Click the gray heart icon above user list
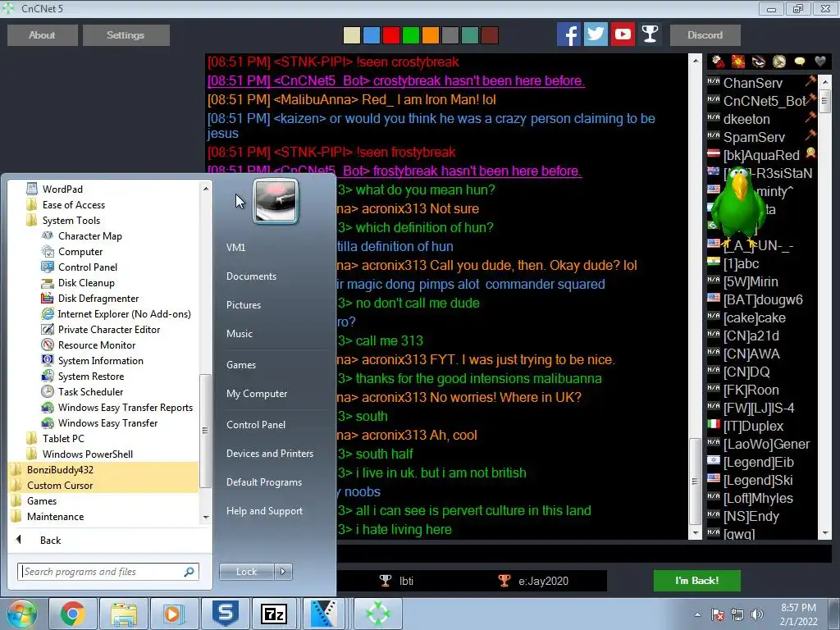This screenshot has width=840, height=630. [x=819, y=62]
